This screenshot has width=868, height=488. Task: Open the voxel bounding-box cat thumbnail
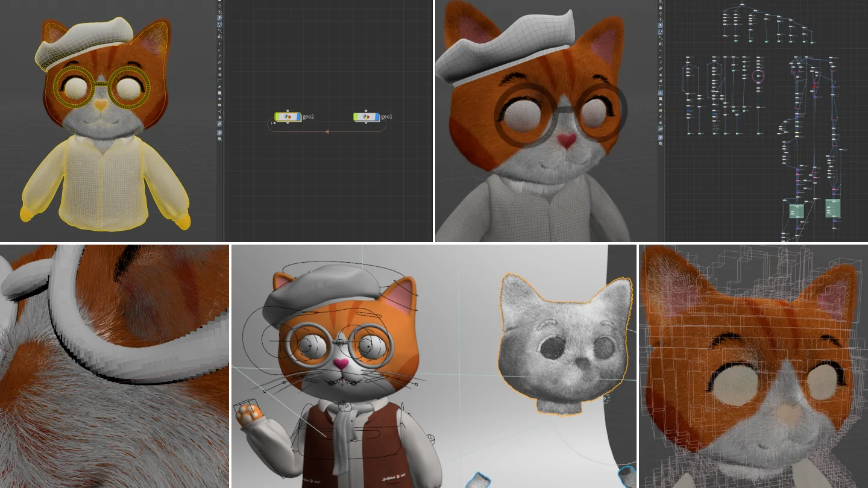point(753,366)
